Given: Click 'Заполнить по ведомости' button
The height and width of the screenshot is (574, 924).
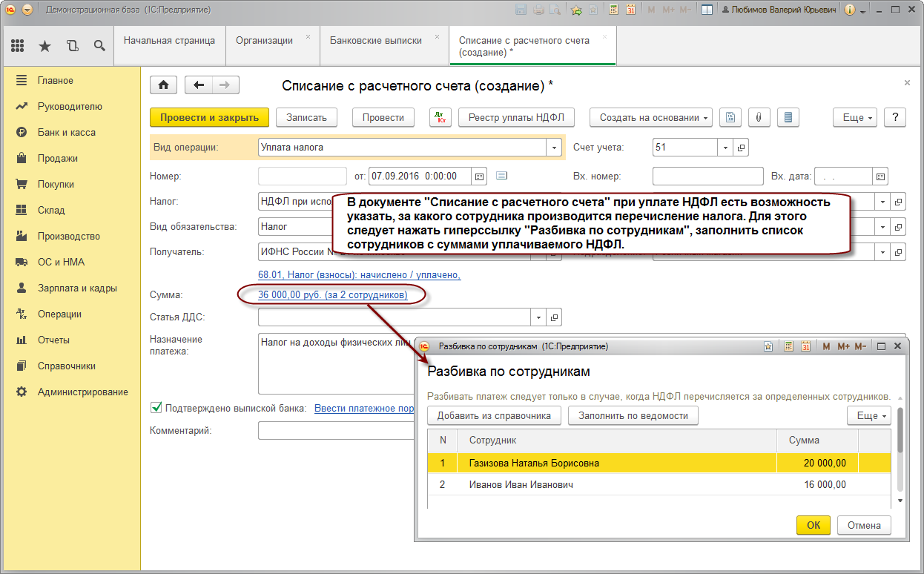Looking at the screenshot, I should click(x=633, y=416).
